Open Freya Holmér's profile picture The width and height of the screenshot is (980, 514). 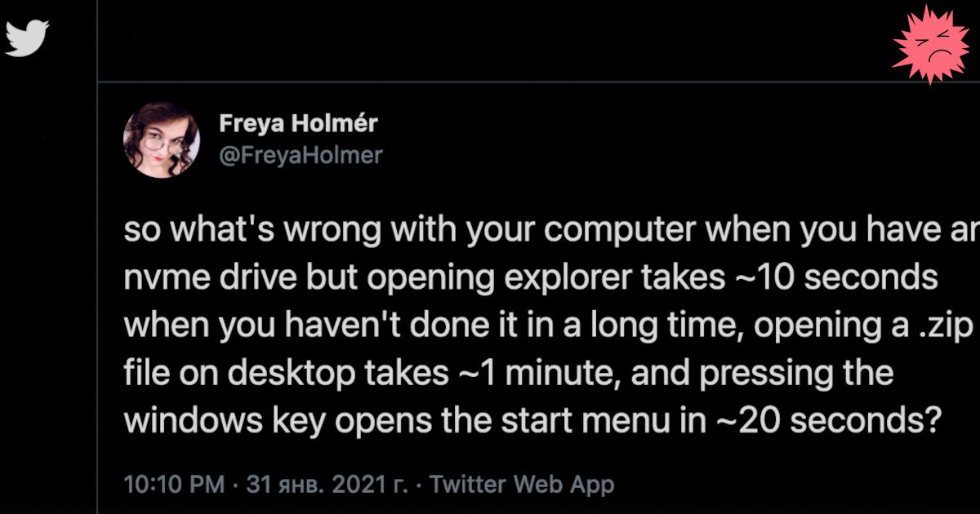pyautogui.click(x=161, y=140)
